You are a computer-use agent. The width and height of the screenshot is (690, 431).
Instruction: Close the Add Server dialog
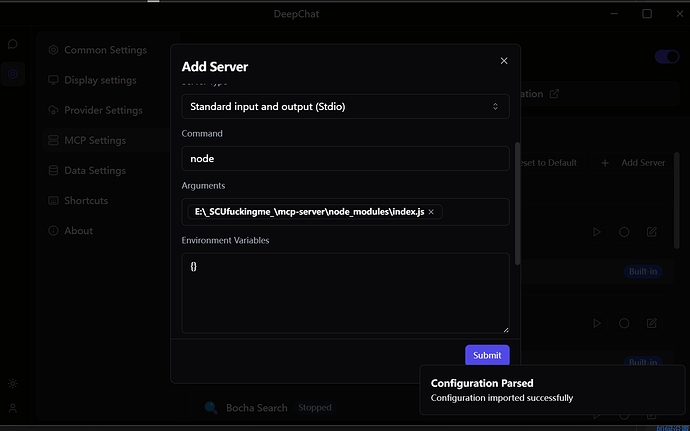504,61
